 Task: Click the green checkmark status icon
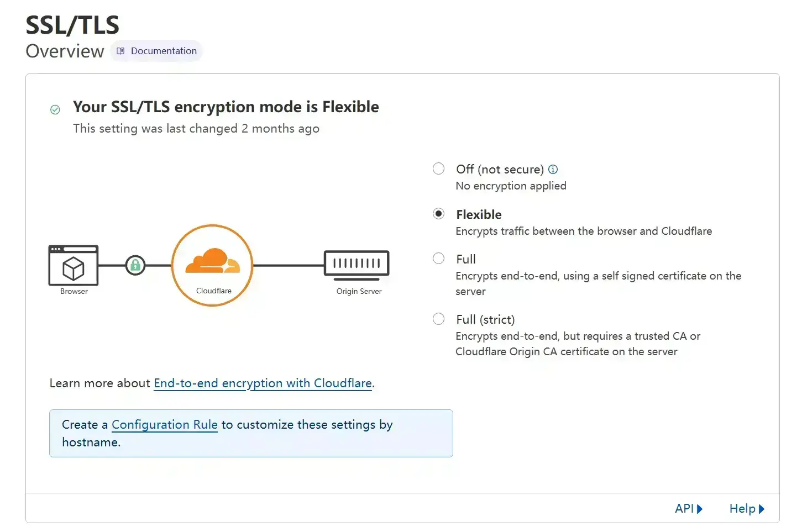coord(55,110)
